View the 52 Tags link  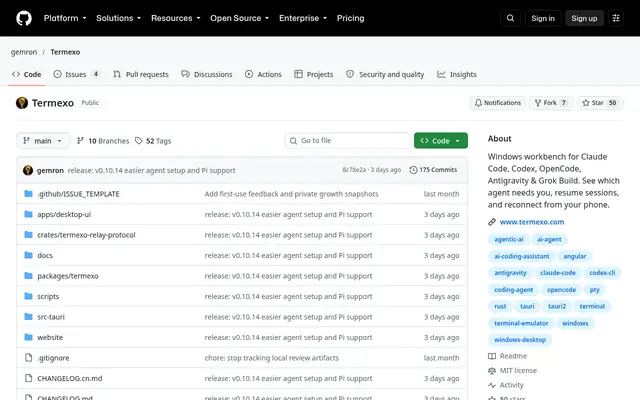point(153,141)
